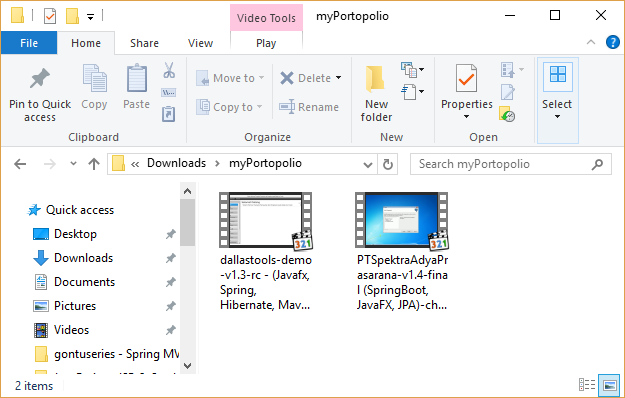The image size is (625, 398).
Task: Click Downloads in the address bar
Action: coord(177,163)
